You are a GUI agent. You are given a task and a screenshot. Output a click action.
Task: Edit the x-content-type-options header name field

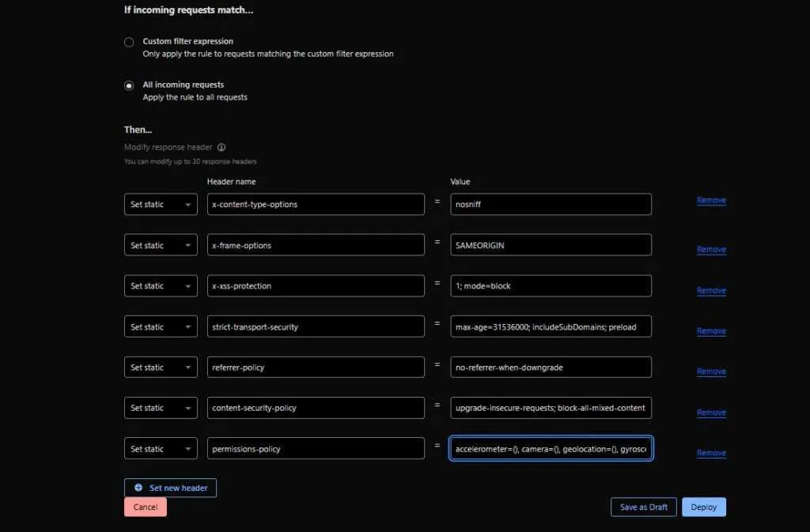point(316,204)
